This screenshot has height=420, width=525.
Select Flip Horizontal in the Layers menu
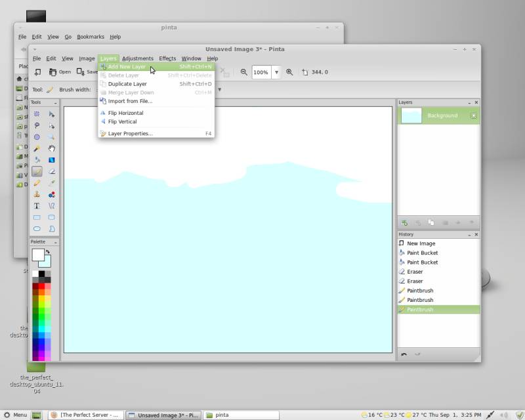(x=125, y=113)
